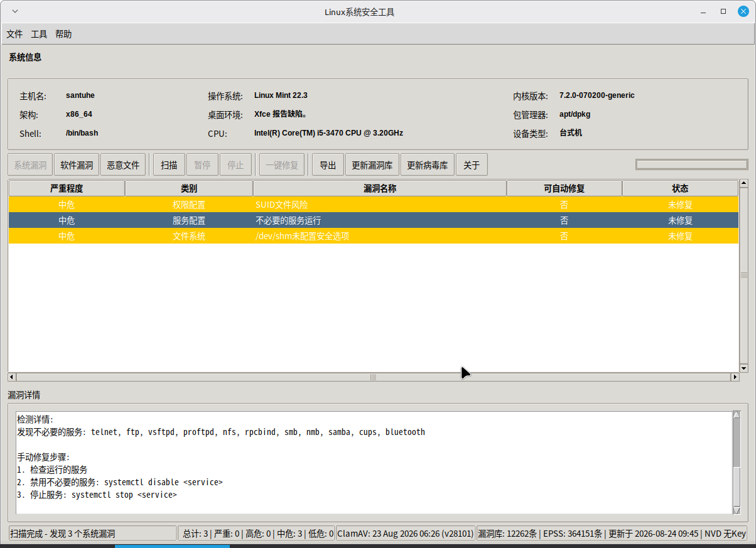Click the table's horizontal scrollbar right arrow
This screenshot has height=548, width=756.
735,377
